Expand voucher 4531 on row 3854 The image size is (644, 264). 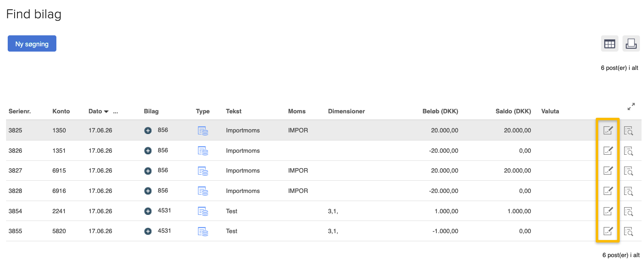148,211
